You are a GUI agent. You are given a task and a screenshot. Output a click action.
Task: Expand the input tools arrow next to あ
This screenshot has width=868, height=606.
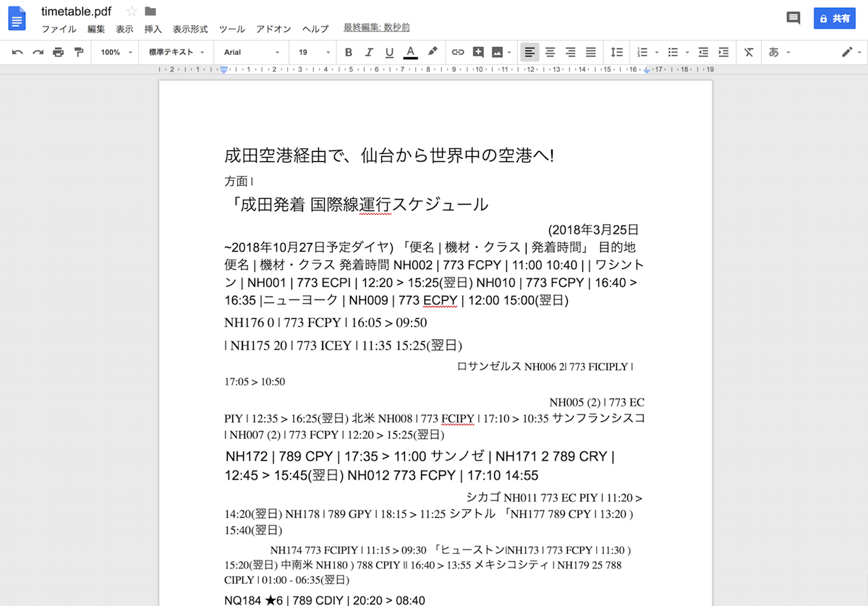coord(788,52)
